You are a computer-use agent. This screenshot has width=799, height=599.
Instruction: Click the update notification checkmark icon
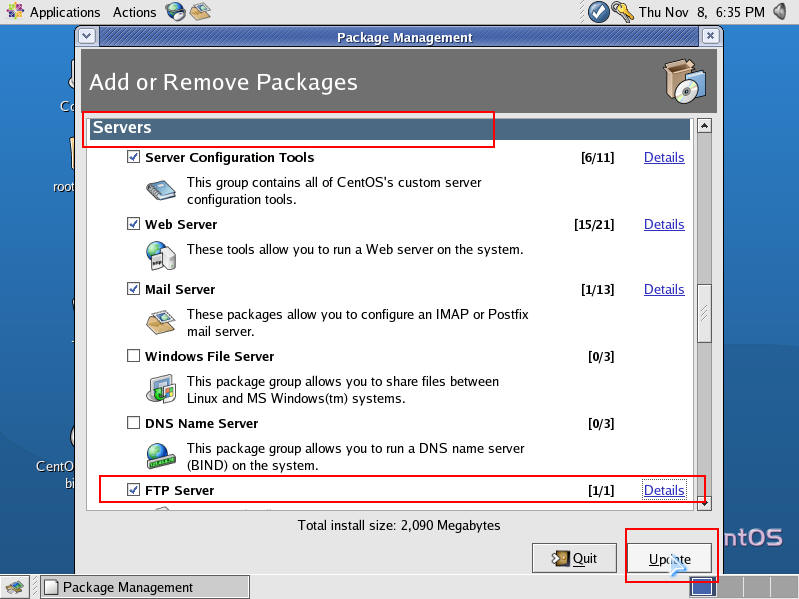click(598, 12)
